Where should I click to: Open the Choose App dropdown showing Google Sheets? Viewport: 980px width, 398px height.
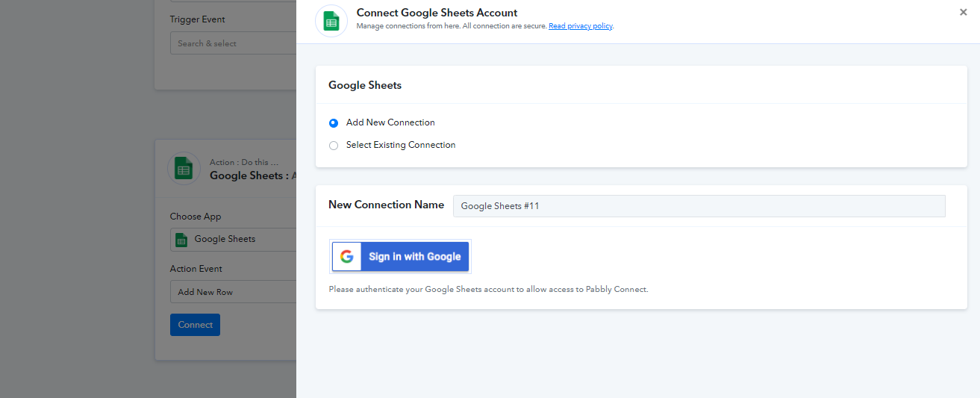(x=233, y=239)
